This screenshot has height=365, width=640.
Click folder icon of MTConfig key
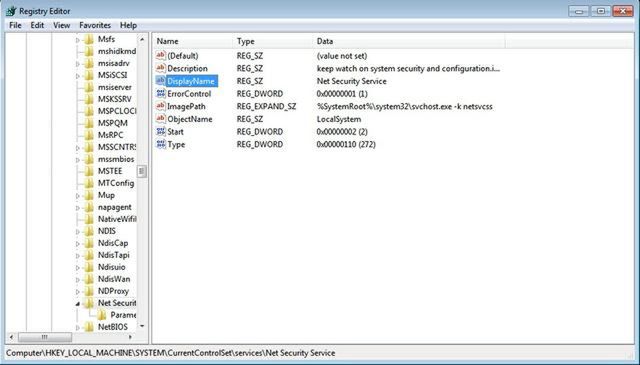coord(89,183)
